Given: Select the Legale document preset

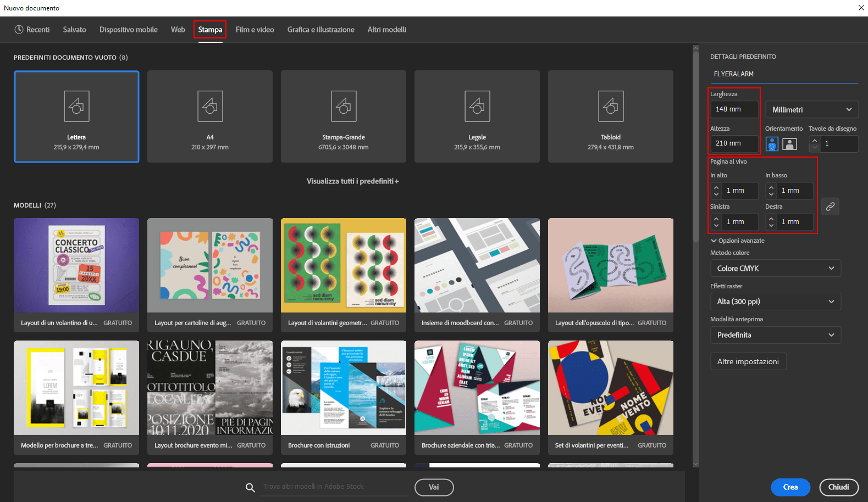Looking at the screenshot, I should click(x=477, y=116).
